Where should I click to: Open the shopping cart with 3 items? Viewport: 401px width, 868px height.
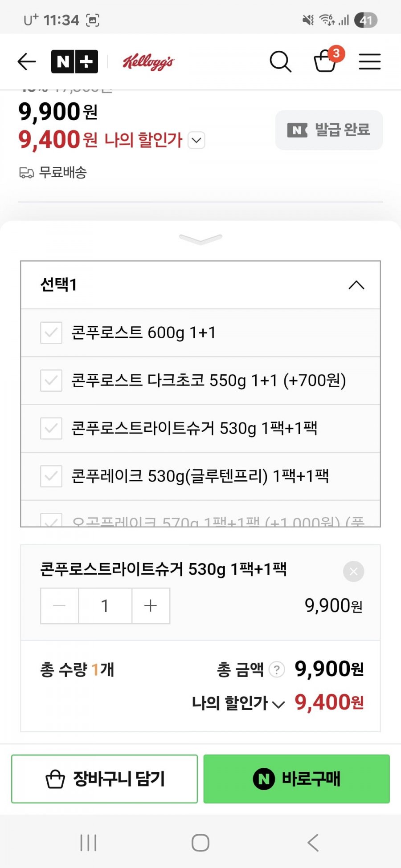click(326, 61)
